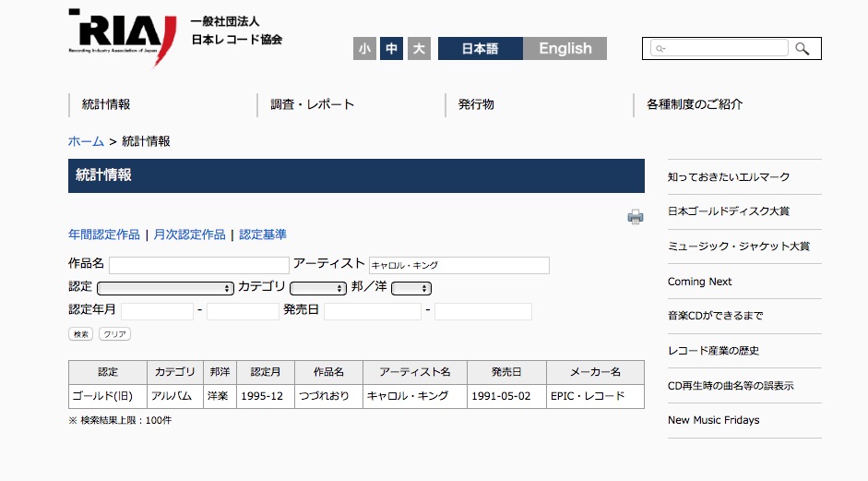Open the 認定 dropdown
This screenshot has height=481, width=868.
tap(165, 288)
